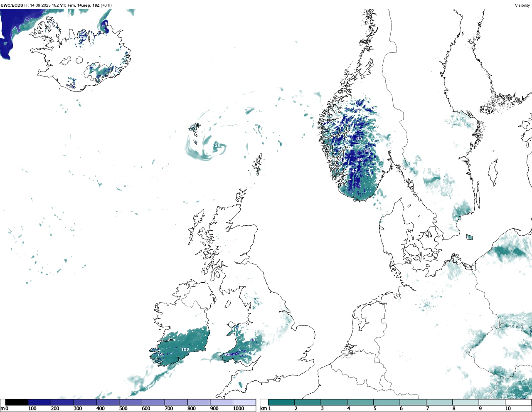Click the 'IT: 14.09.2023 18Z' initial time text
532x412 pixels.
pyautogui.click(x=41, y=5)
